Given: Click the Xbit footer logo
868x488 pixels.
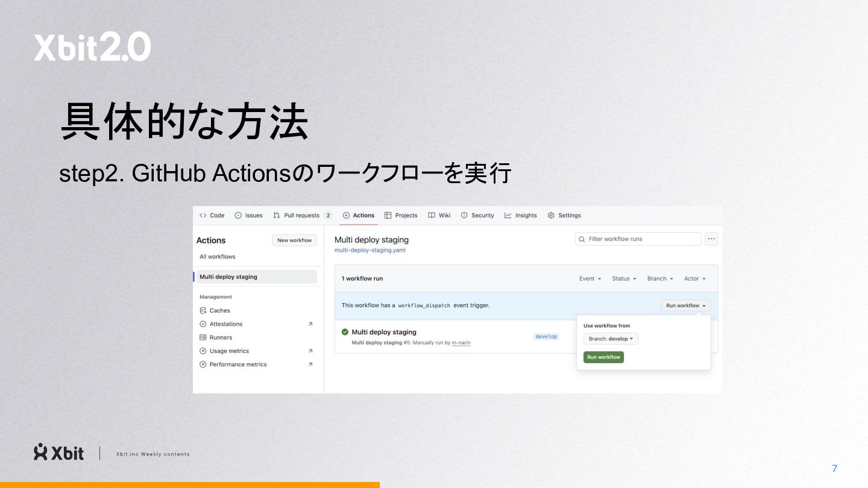Looking at the screenshot, I should coord(58,452).
